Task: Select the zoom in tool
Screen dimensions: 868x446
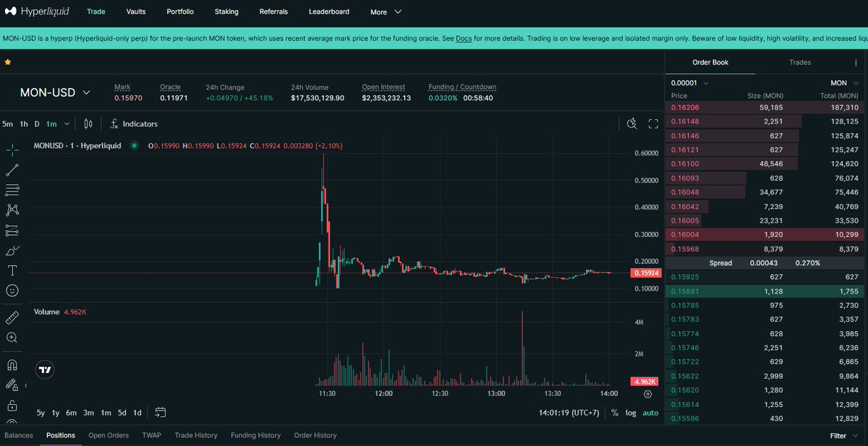Action: (x=12, y=338)
